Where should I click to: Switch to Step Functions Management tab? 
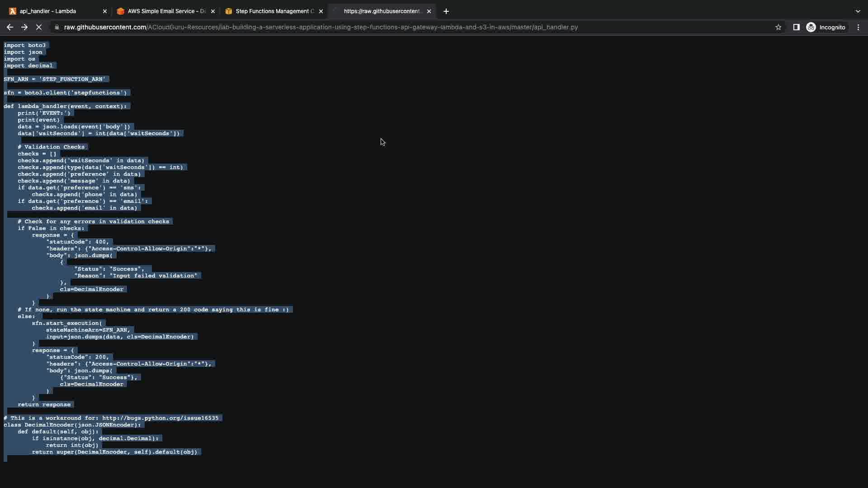274,11
